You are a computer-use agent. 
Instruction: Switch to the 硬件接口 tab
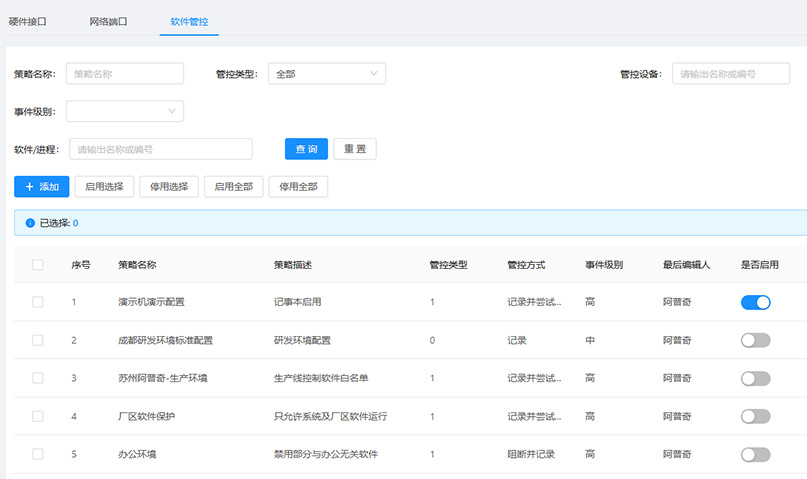[28, 22]
